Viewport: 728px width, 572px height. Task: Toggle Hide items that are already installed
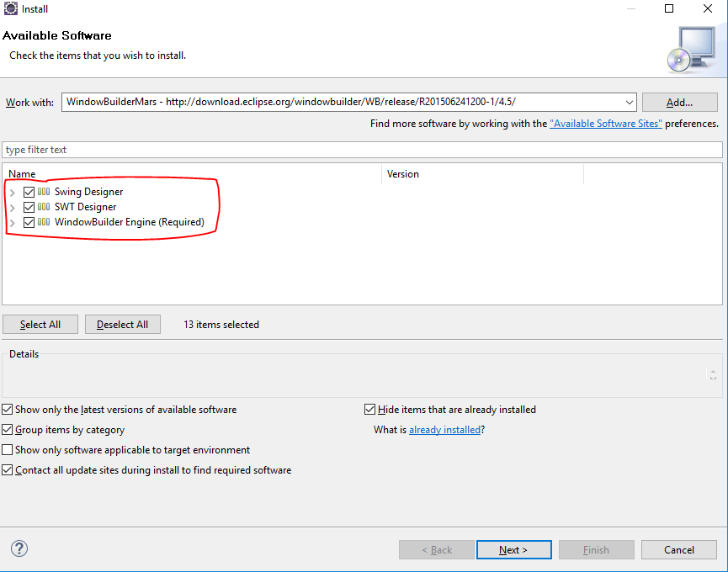[369, 409]
